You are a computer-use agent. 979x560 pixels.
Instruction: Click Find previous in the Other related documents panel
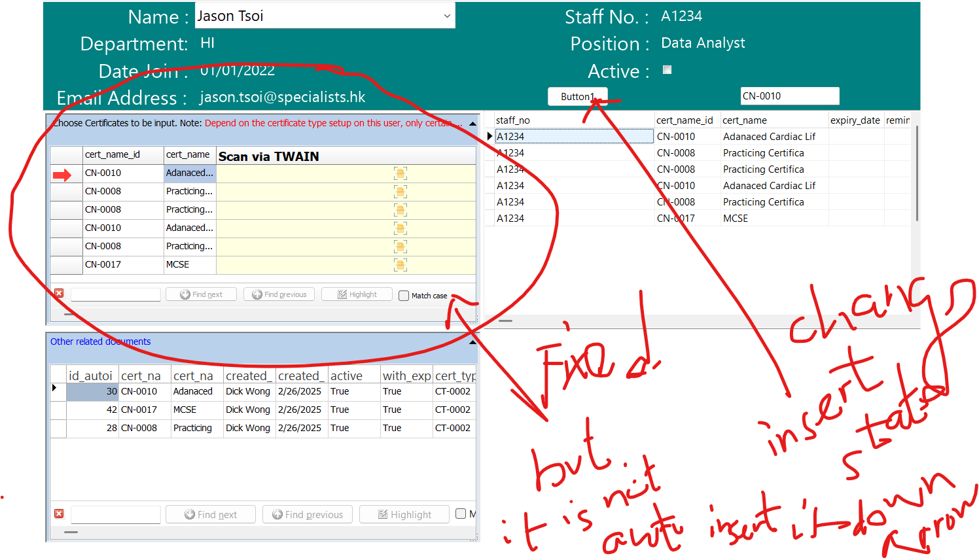308,515
